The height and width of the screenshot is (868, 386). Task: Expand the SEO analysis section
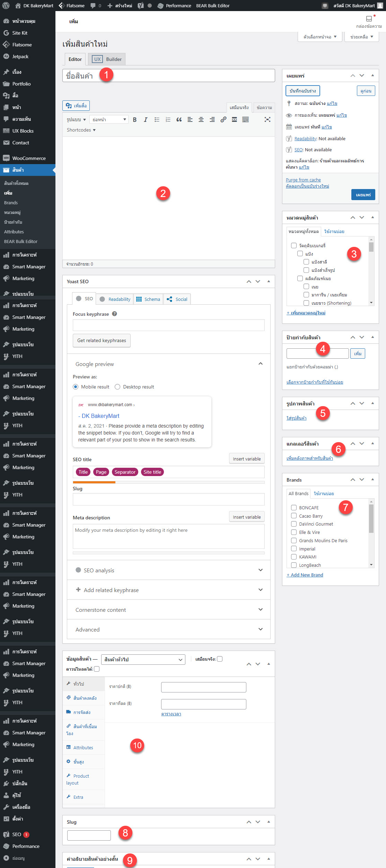pos(168,570)
